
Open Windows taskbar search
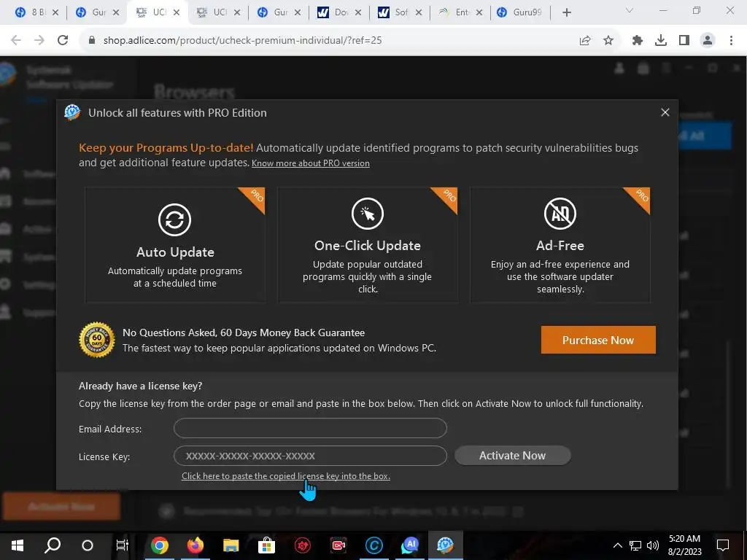[x=53, y=545]
